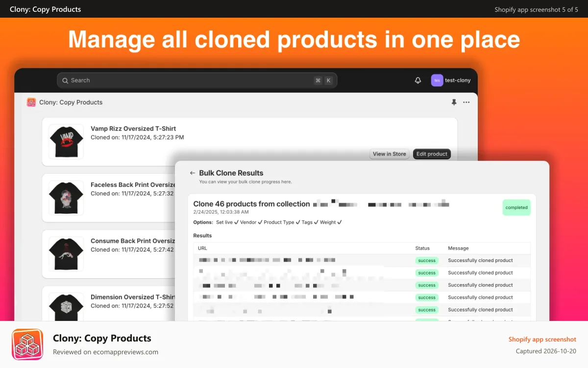This screenshot has height=368, width=588.
Task: Click the Clony cube logo in footer
Action: 27,344
